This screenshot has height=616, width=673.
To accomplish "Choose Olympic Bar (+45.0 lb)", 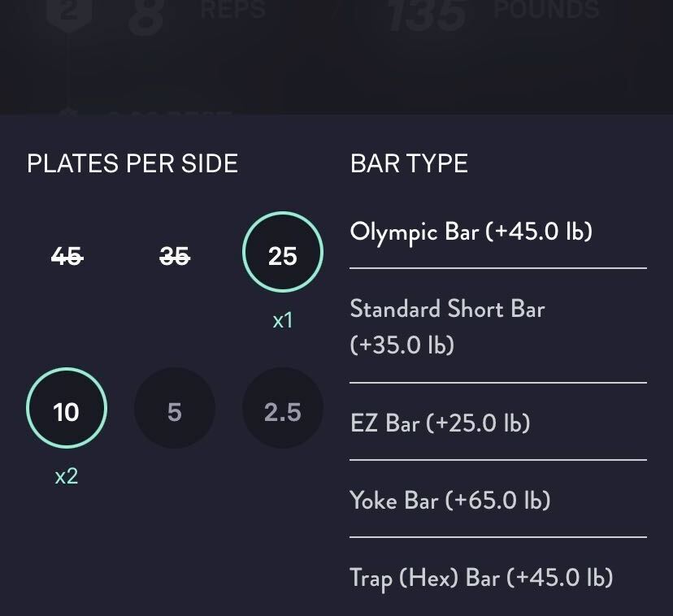I will 471,232.
